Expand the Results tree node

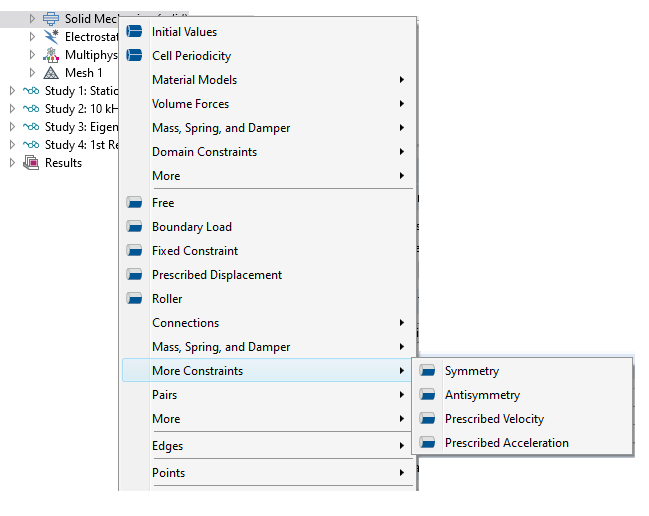coord(12,163)
